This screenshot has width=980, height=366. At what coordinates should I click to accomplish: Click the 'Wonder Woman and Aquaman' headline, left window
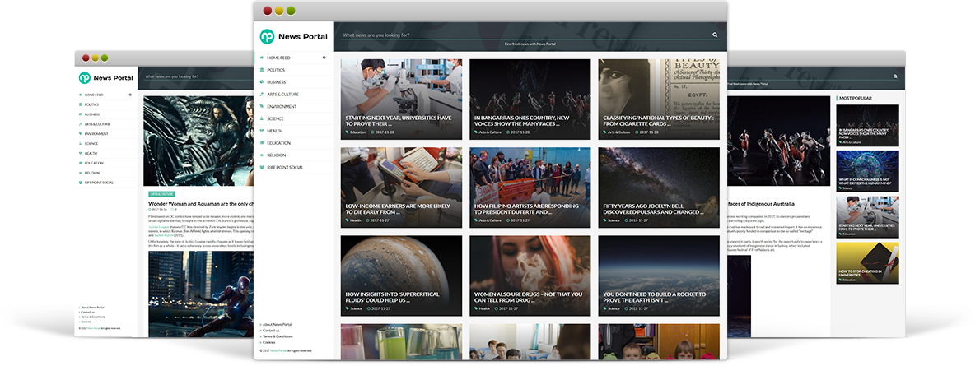tap(201, 204)
